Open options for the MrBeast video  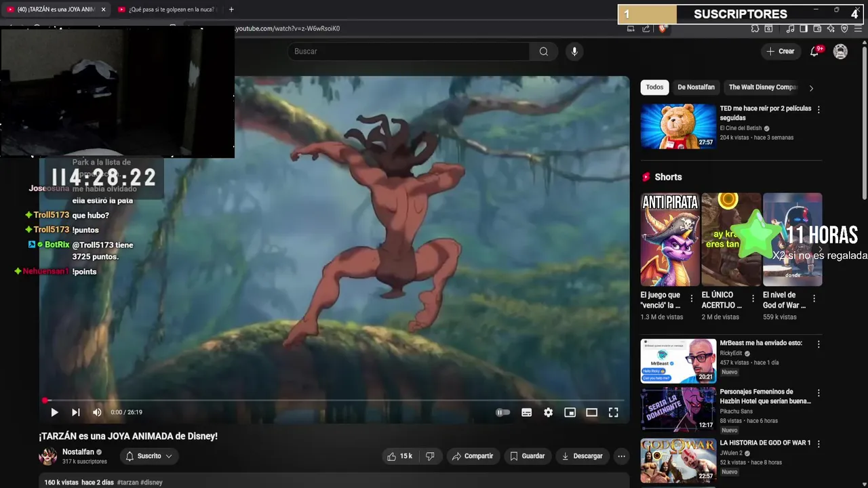[x=818, y=344]
